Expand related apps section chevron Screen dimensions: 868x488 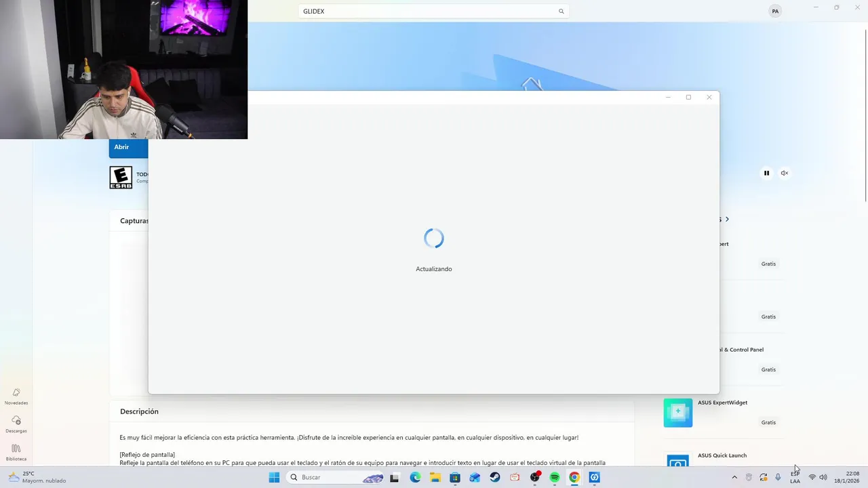tap(727, 219)
